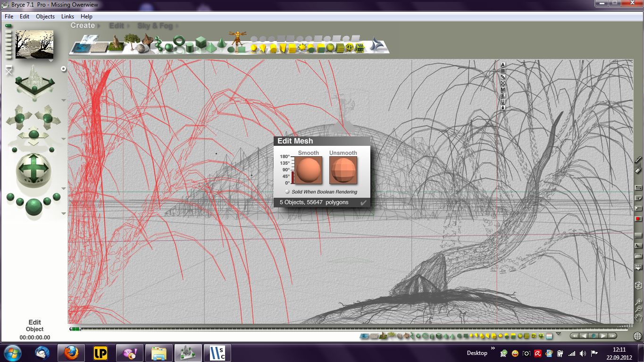
Task: Click the hand pan tool on right edge
Action: (x=638, y=317)
